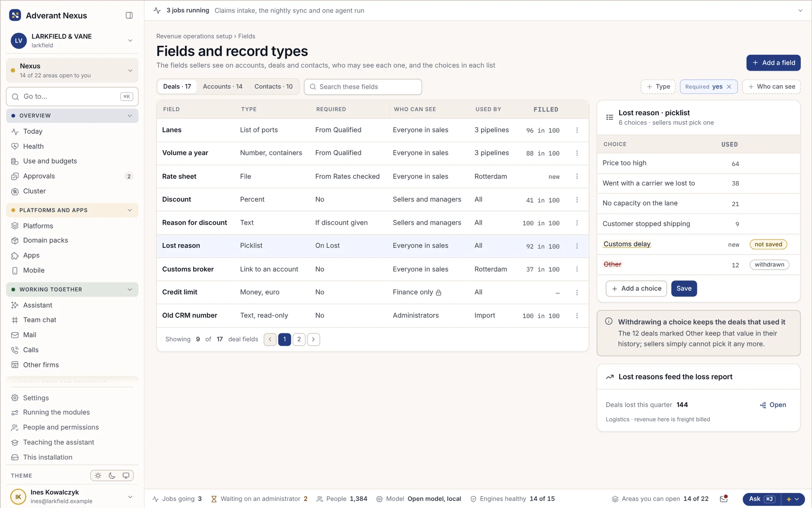The image size is (812, 508).
Task: Switch to dark theme
Action: tap(112, 476)
